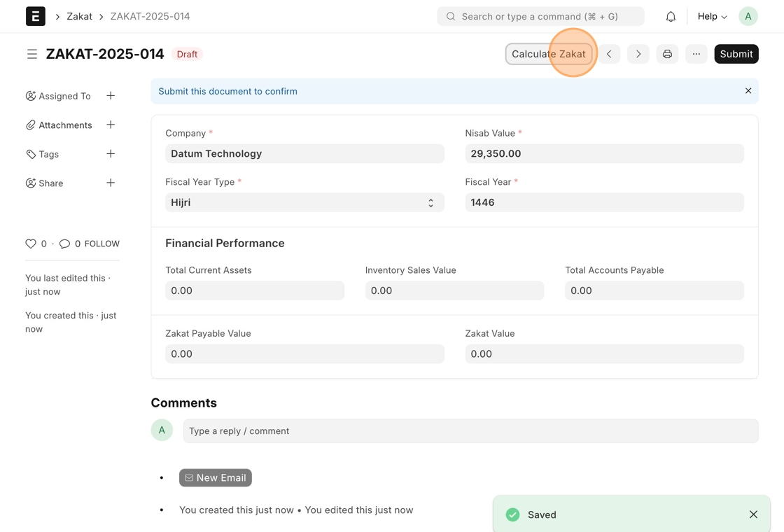Expand the Help menu

712,16
